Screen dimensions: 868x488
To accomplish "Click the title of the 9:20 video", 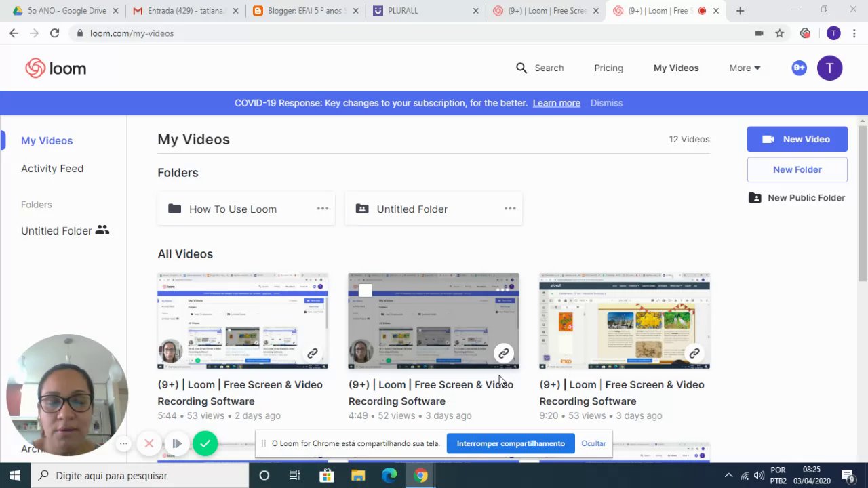I will pyautogui.click(x=622, y=392).
